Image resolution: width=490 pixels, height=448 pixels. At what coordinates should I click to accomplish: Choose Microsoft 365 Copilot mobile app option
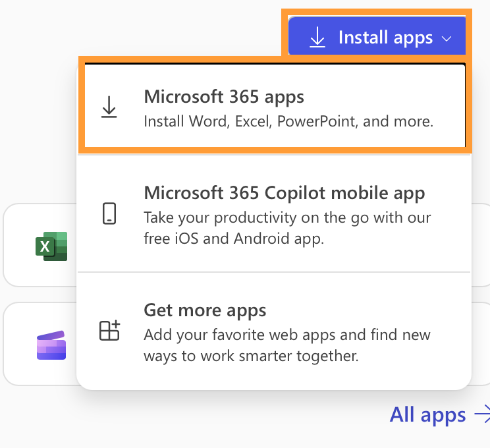point(274,213)
